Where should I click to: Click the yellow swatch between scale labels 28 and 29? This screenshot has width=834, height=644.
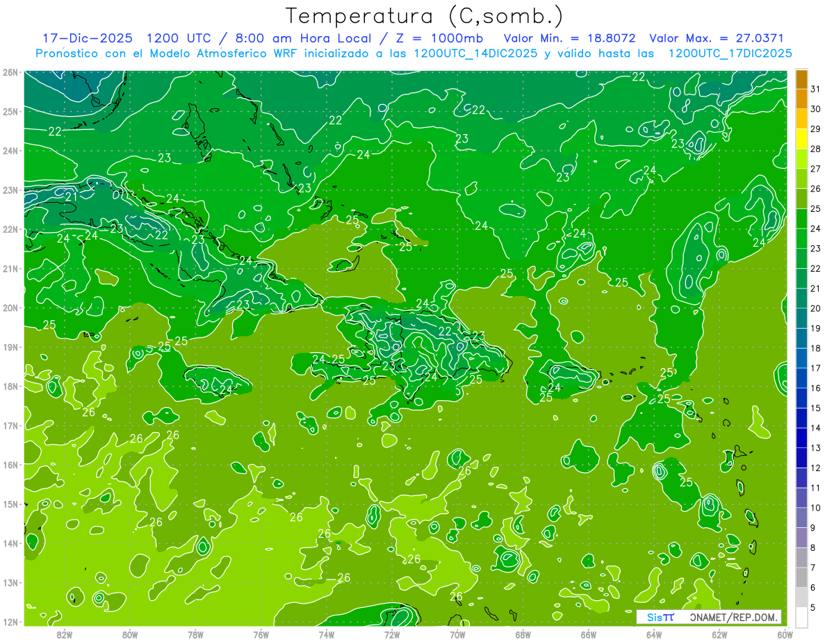tap(801, 140)
